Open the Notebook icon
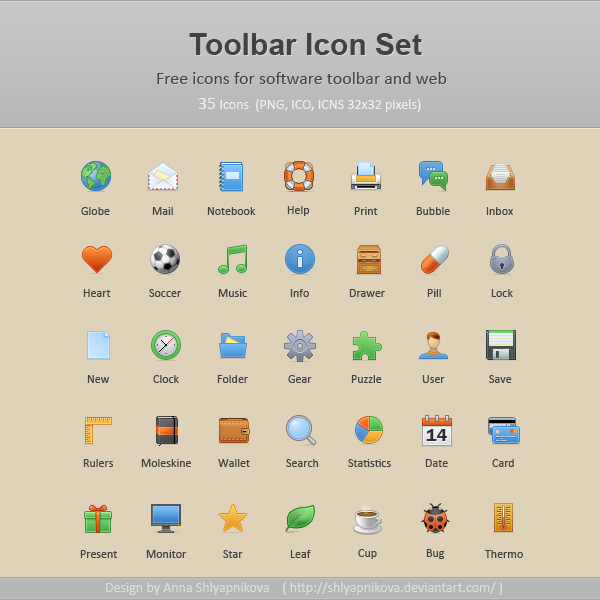This screenshot has height=600, width=600. pyautogui.click(x=231, y=176)
